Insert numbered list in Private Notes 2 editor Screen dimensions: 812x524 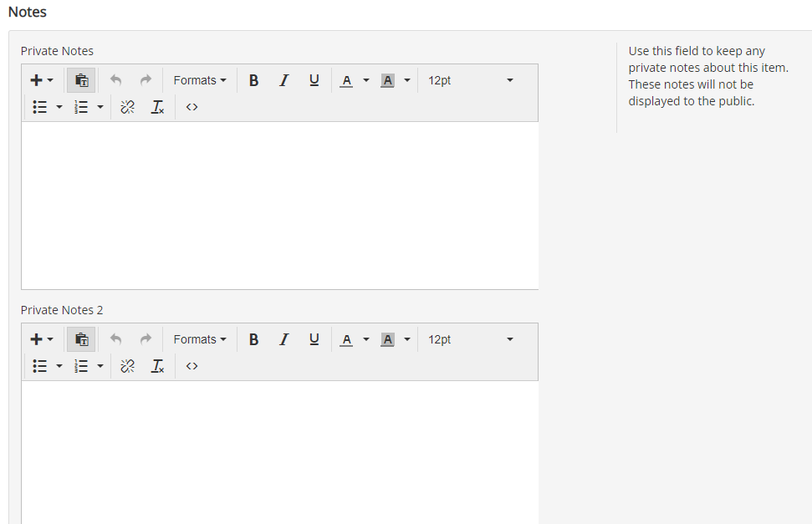[x=81, y=366]
